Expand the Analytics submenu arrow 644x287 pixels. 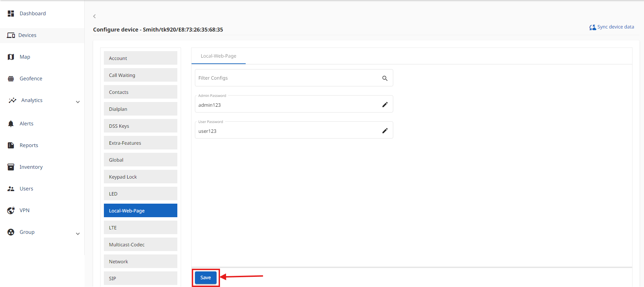click(78, 102)
